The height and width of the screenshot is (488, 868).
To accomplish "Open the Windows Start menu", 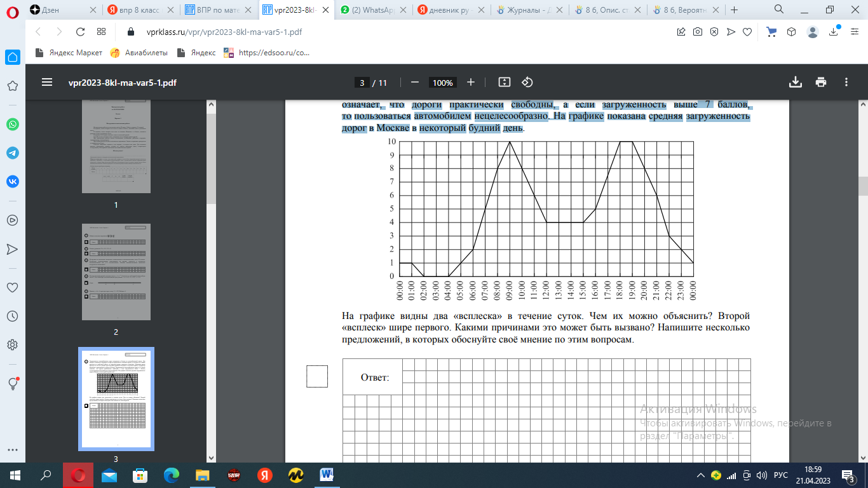I will 14,475.
